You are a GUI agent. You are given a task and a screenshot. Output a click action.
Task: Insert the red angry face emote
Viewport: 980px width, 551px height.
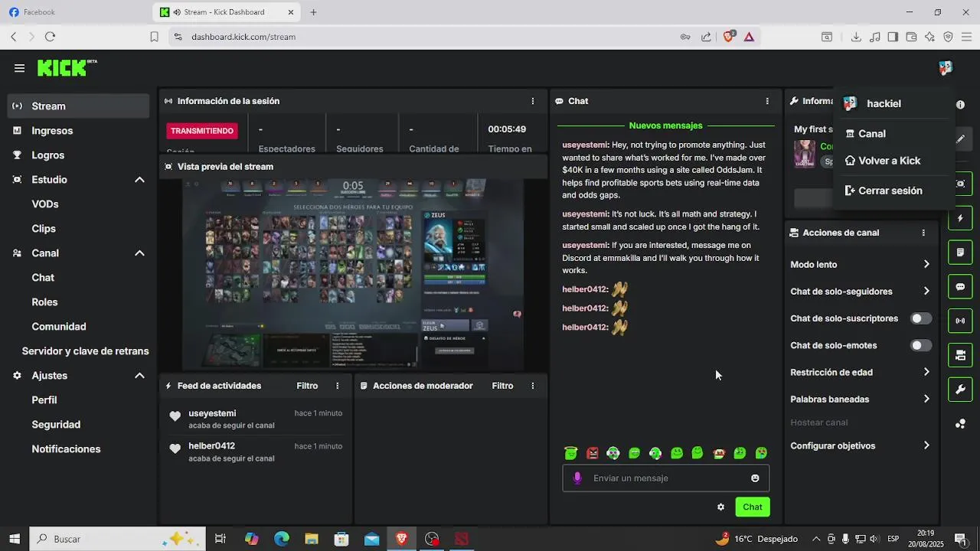coord(593,453)
